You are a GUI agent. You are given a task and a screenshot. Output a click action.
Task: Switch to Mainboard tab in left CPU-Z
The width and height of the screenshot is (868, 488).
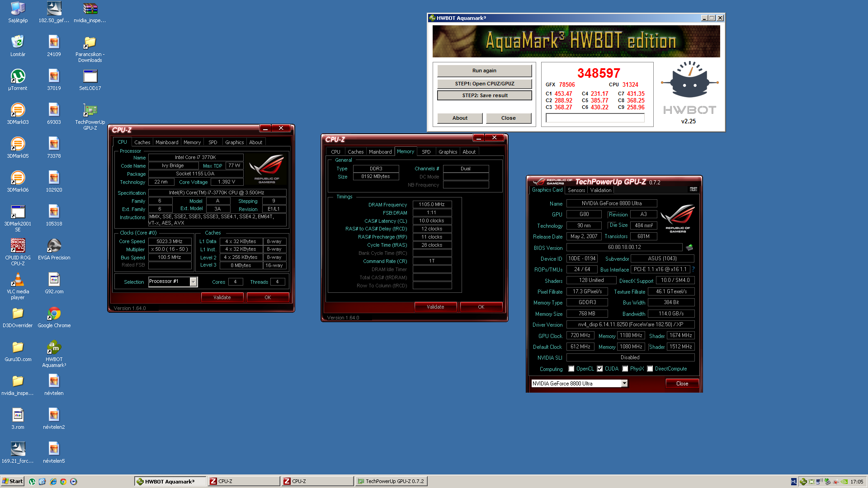coord(167,142)
